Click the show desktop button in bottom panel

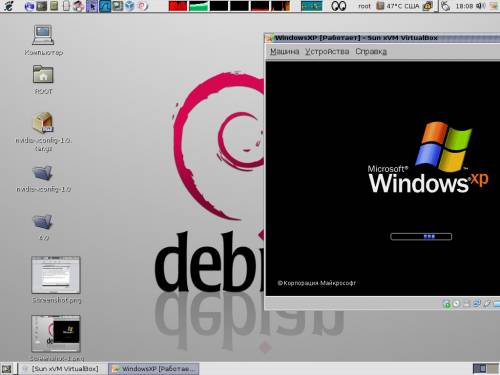pos(7,369)
